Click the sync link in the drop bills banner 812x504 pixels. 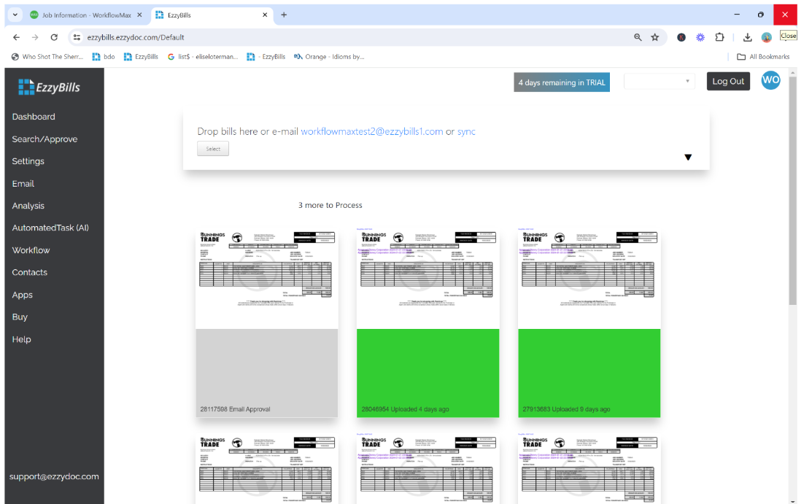tap(466, 131)
